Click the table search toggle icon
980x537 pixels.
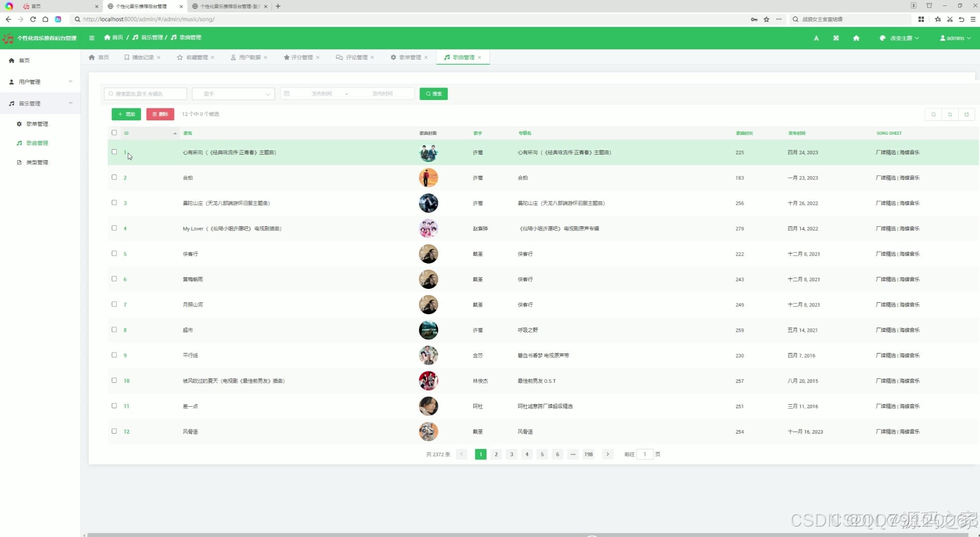coord(933,114)
